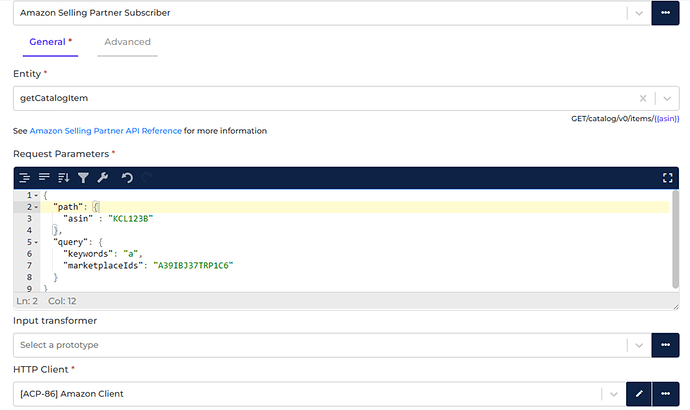This screenshot has width=690, height=410.
Task: Click the more options button beside Amazon Selling Partner Subscriber
Action: 665,13
